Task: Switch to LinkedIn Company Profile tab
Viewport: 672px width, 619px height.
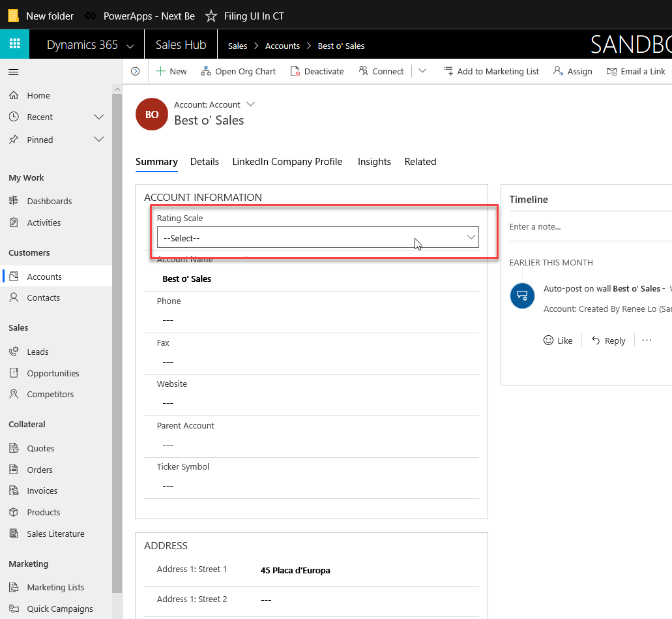Action: coord(287,162)
